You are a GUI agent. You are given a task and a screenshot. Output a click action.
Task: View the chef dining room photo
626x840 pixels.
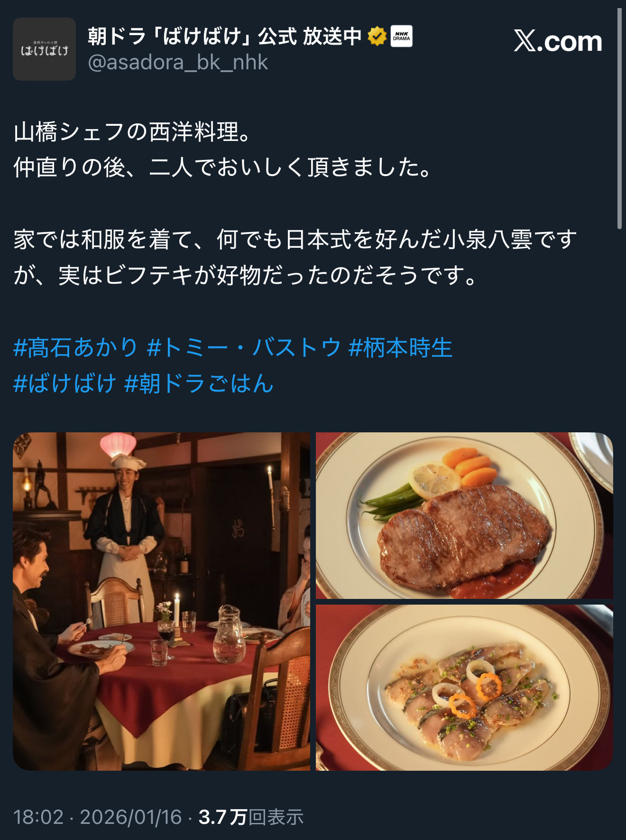click(161, 601)
